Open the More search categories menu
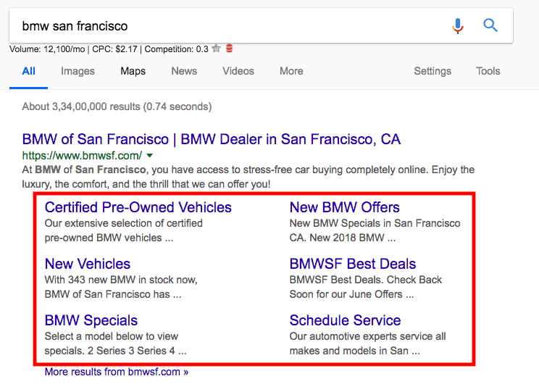 coord(291,71)
